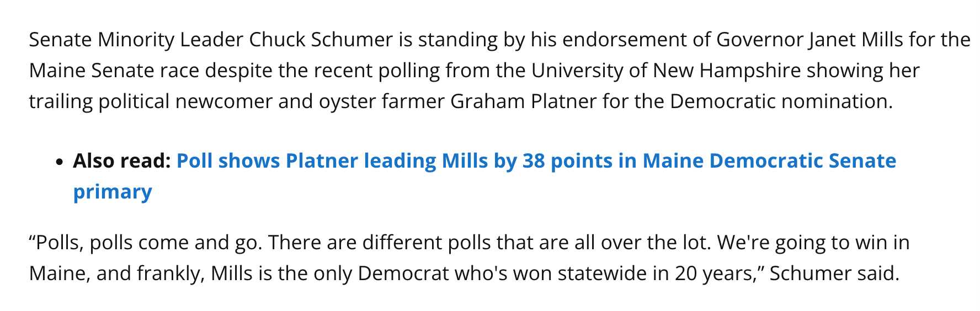
Task: Click 'Democratic nomination' ending the first paragraph
Action: (780, 101)
